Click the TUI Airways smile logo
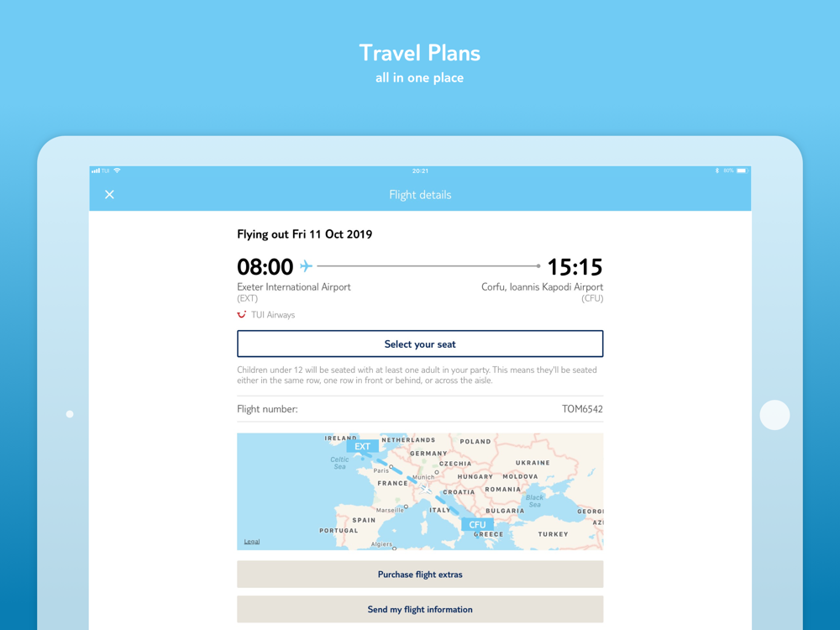The image size is (840, 630). click(x=242, y=314)
